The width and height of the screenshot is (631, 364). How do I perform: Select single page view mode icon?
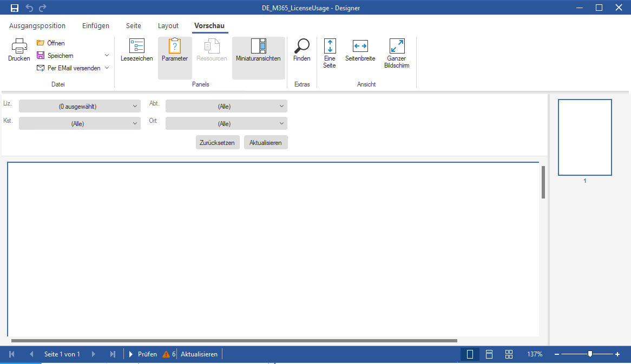pyautogui.click(x=470, y=354)
